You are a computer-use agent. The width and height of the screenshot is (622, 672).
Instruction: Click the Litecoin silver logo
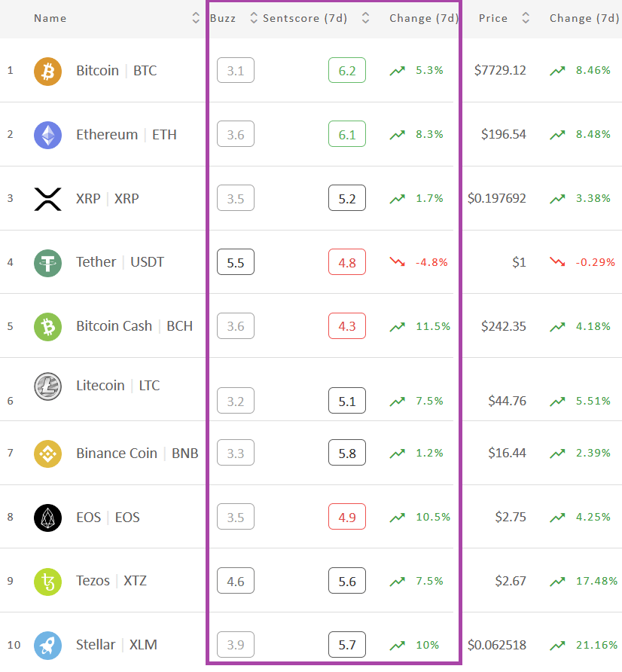47,386
